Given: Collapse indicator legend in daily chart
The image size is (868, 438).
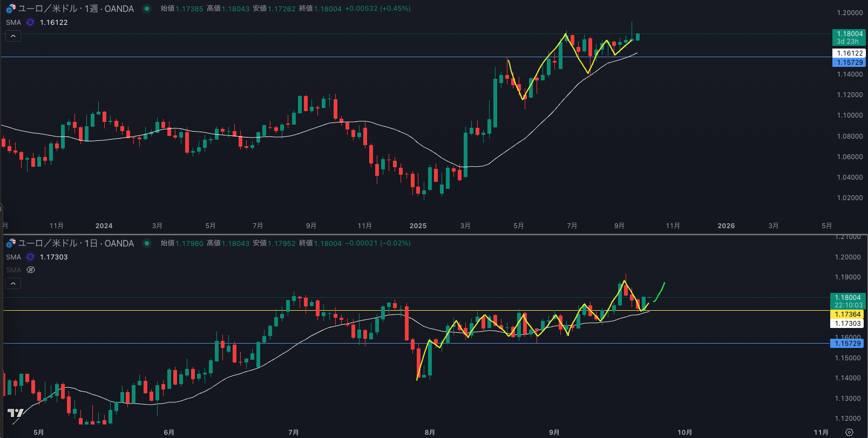Looking at the screenshot, I should point(13,283).
